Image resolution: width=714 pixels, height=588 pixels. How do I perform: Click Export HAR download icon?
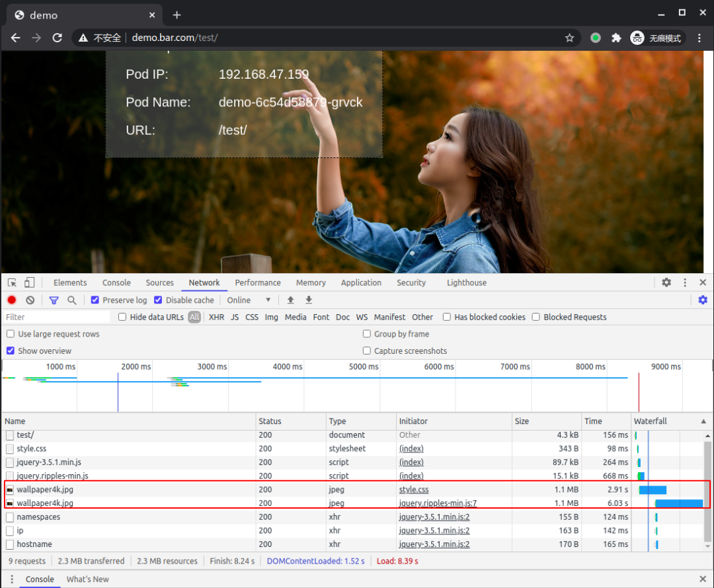click(x=309, y=300)
